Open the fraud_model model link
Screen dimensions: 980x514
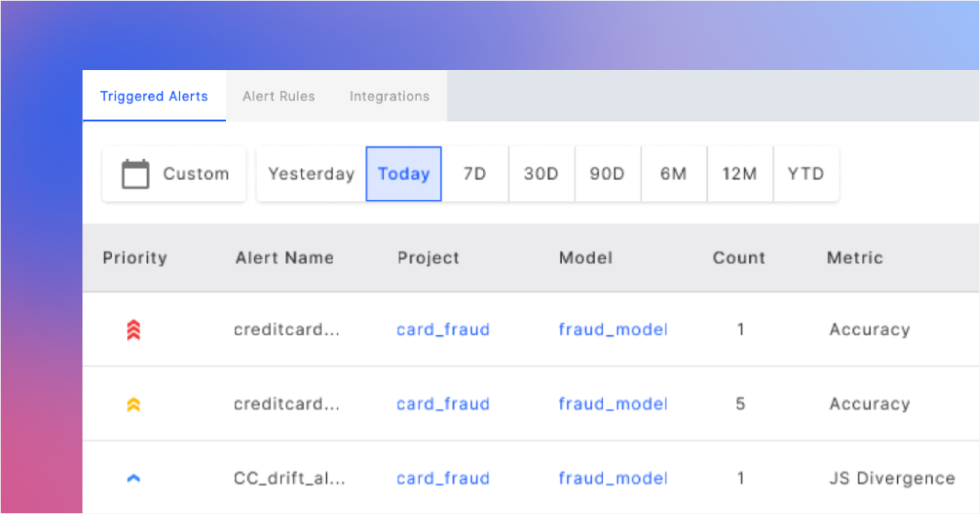[x=612, y=329]
